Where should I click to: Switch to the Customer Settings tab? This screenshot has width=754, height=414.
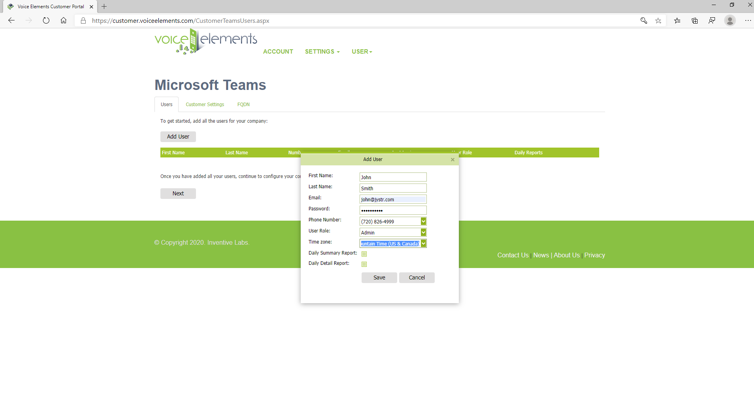[205, 104]
